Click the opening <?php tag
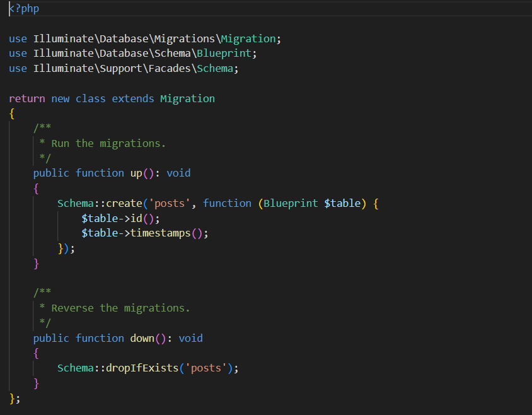This screenshot has width=532, height=415. click(24, 9)
